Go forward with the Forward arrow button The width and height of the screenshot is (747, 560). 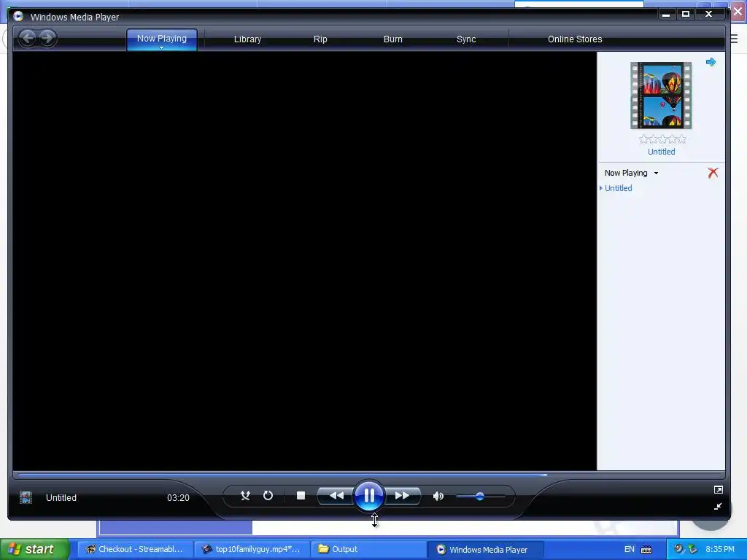pyautogui.click(x=47, y=38)
